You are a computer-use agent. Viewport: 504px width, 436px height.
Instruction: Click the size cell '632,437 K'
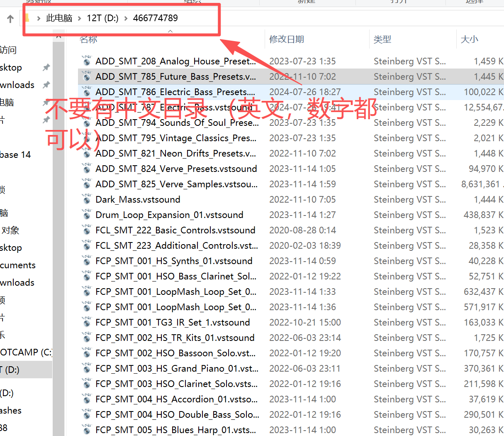click(x=484, y=291)
